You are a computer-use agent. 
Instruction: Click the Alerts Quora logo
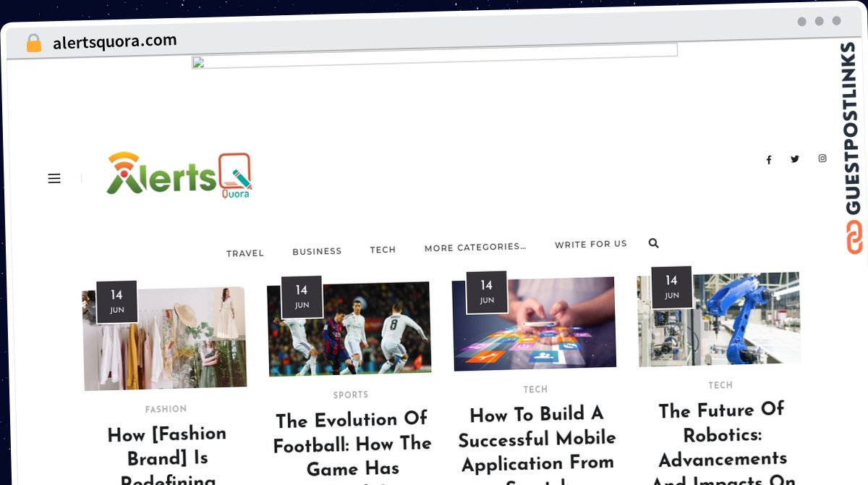[179, 175]
